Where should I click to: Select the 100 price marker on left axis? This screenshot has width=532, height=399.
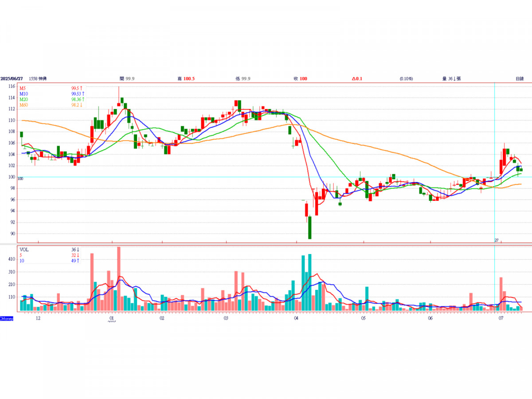(x=20, y=179)
